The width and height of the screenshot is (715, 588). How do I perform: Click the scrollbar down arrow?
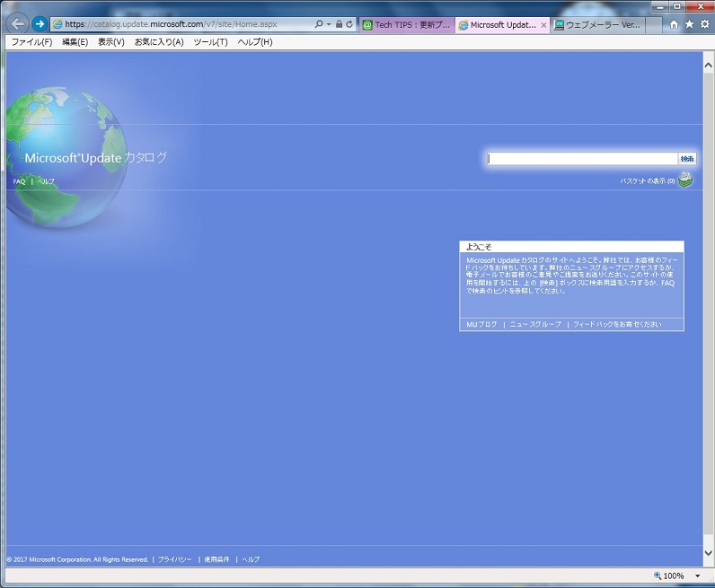click(x=708, y=553)
